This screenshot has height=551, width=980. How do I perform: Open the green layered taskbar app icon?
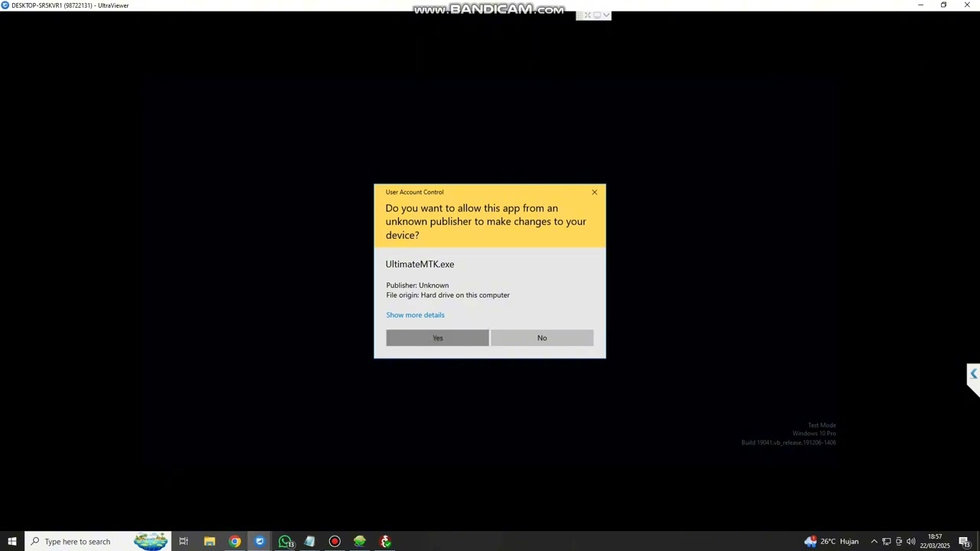pyautogui.click(x=360, y=541)
